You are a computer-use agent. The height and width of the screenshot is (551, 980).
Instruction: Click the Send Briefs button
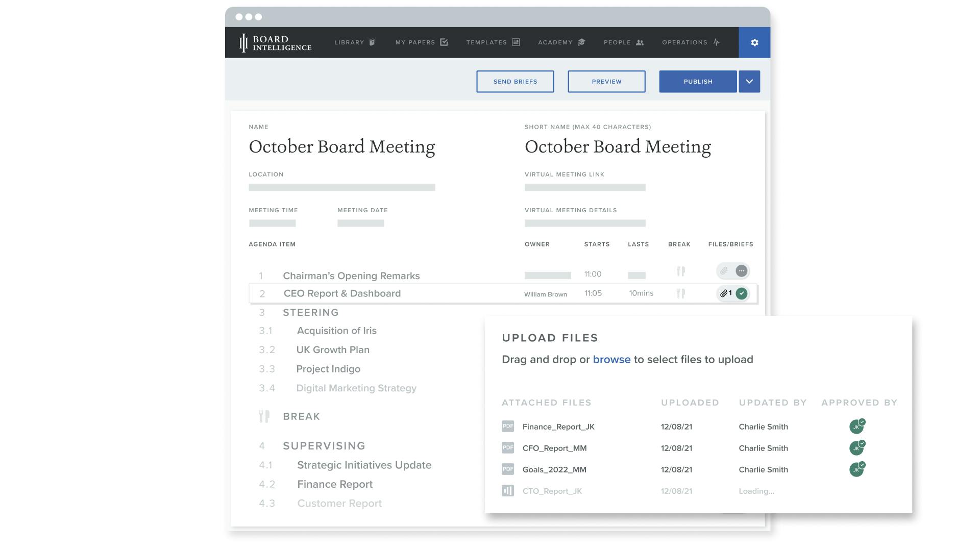click(515, 81)
